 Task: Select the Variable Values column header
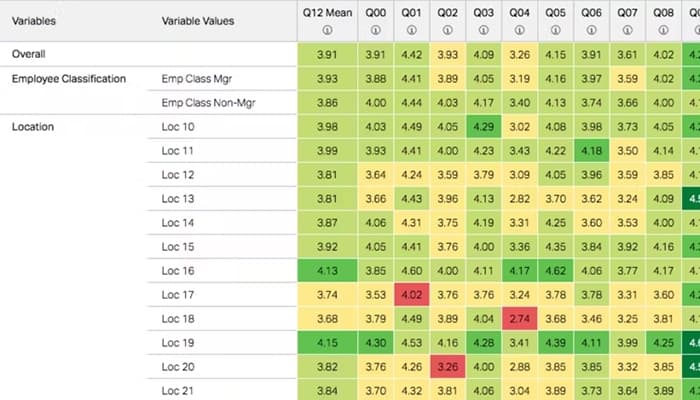198,21
